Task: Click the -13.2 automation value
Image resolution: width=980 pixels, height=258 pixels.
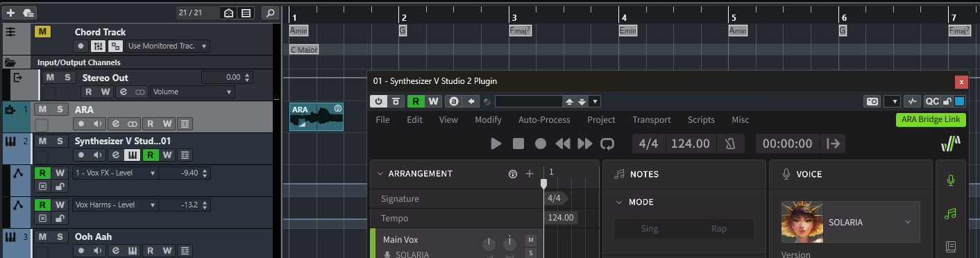Action: (189, 205)
